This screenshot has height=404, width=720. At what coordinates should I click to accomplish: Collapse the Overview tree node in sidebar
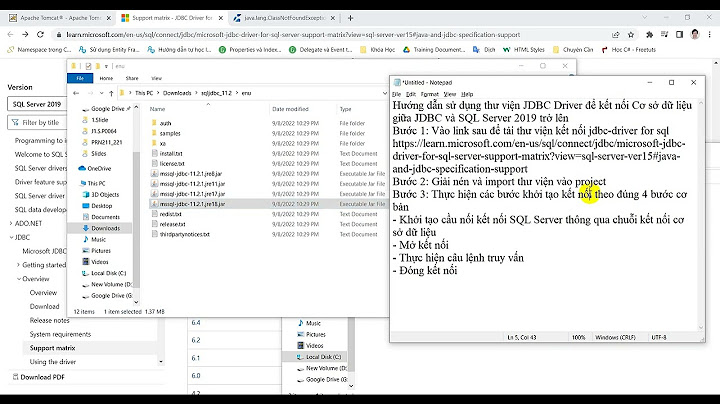pos(19,279)
